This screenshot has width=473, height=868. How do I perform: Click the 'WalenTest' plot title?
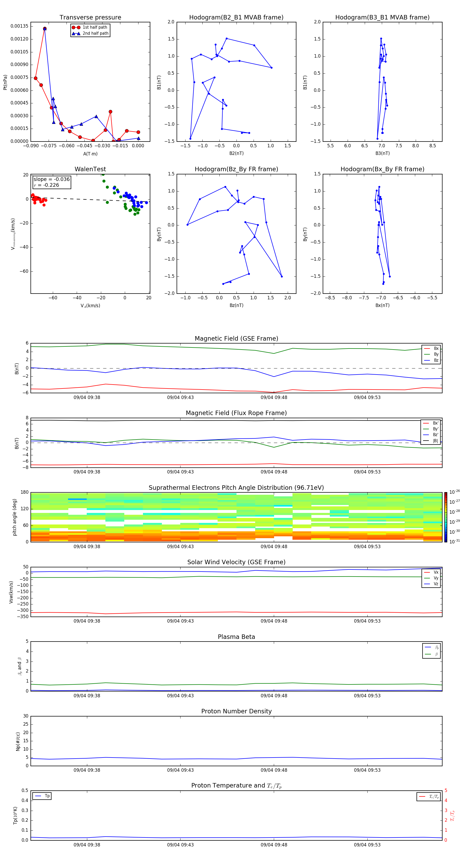(x=90, y=169)
